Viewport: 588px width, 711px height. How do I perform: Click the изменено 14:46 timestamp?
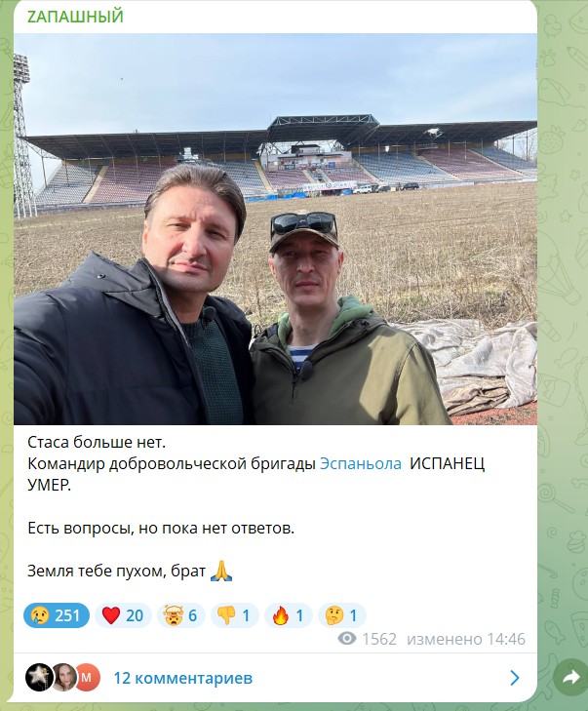point(466,639)
